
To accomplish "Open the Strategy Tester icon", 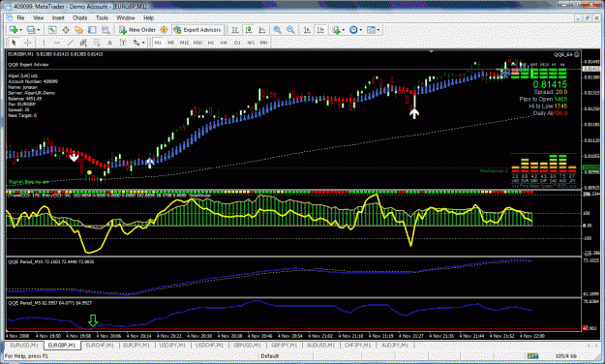I will (x=106, y=30).
